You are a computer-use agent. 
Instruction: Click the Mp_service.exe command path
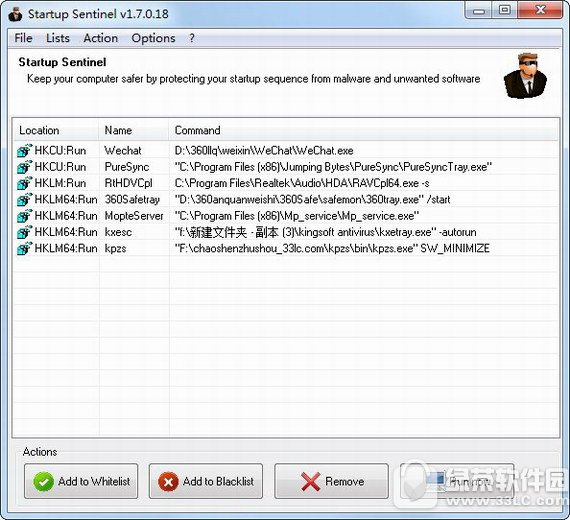[297, 216]
